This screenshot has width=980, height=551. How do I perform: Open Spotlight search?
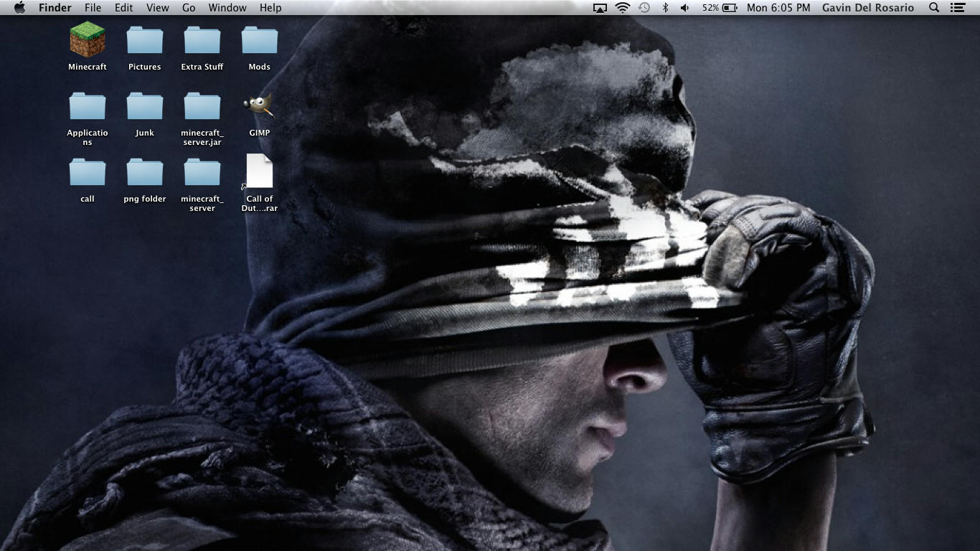point(934,8)
